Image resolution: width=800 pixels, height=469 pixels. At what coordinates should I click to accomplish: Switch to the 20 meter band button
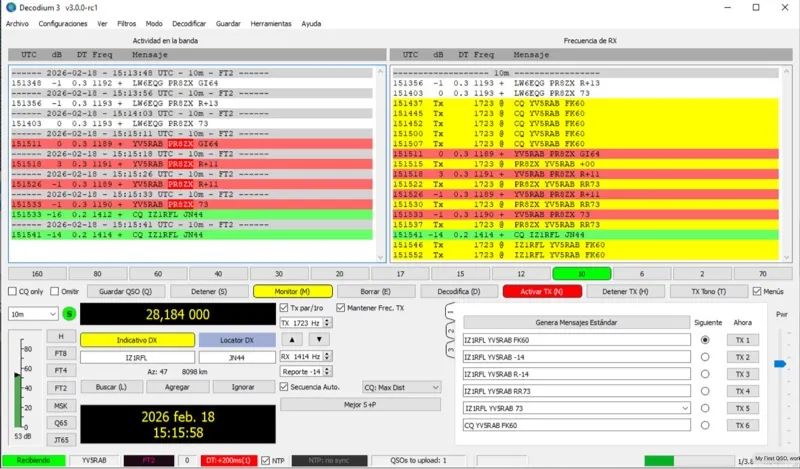(x=340, y=273)
